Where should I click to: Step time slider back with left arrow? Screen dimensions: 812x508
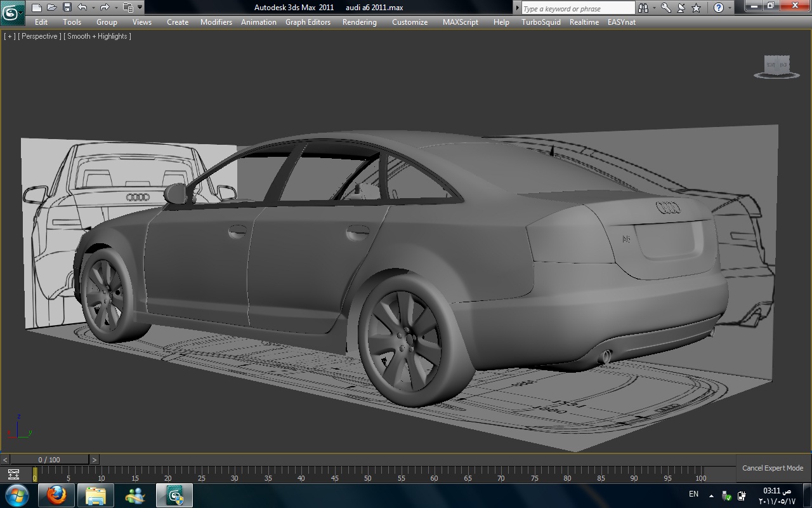tap(4, 460)
